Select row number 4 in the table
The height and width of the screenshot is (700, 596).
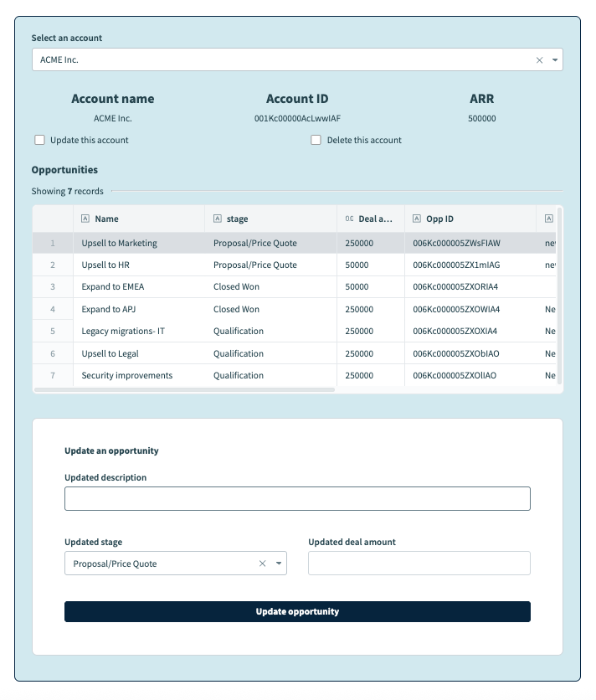click(x=53, y=309)
